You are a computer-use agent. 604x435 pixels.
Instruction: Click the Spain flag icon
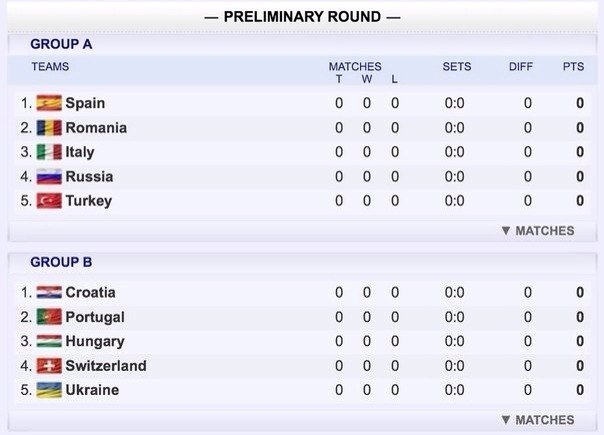click(x=49, y=103)
